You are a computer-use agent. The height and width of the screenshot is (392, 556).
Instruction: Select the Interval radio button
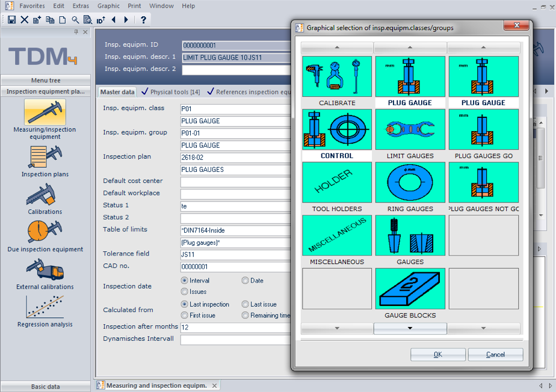(184, 280)
